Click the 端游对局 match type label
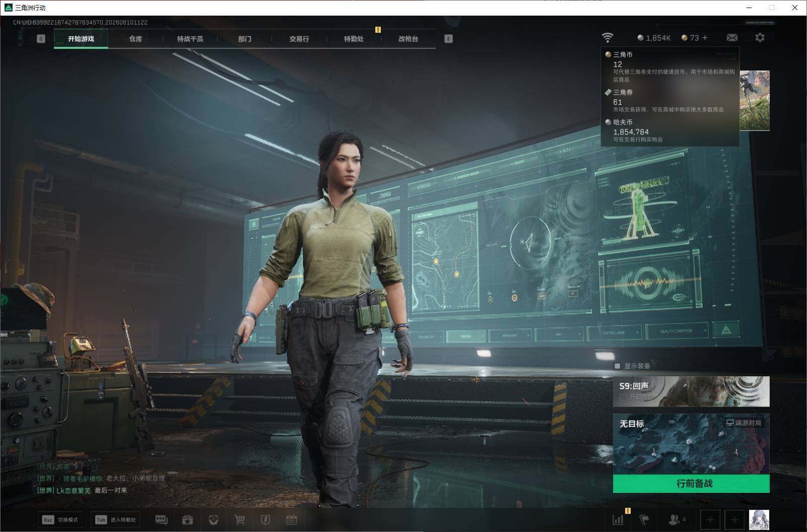The height and width of the screenshot is (532, 807). click(744, 423)
